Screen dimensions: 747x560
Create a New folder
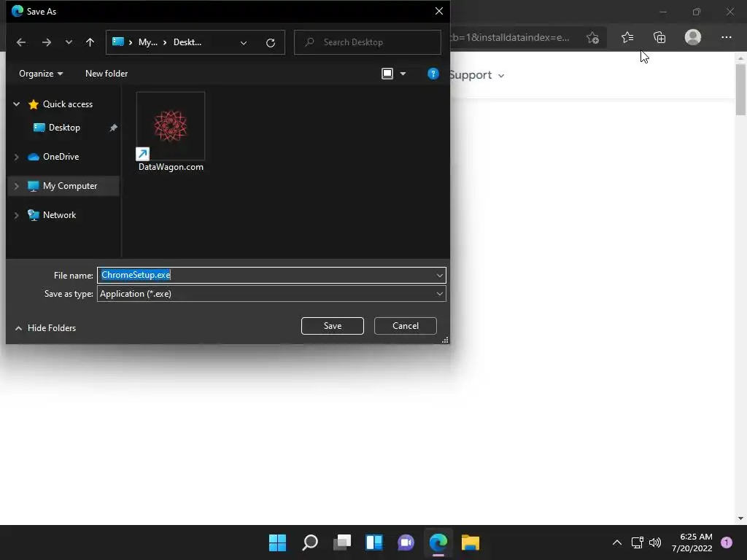pos(107,74)
